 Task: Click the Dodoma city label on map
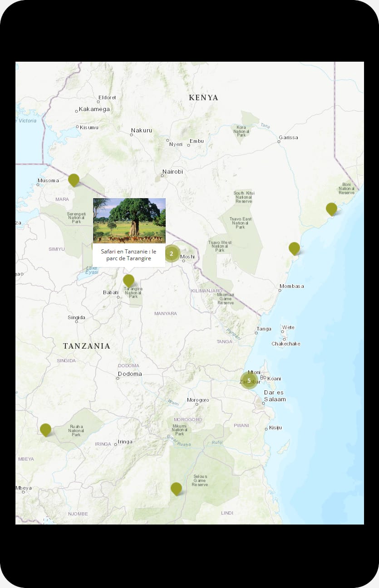[x=130, y=374]
